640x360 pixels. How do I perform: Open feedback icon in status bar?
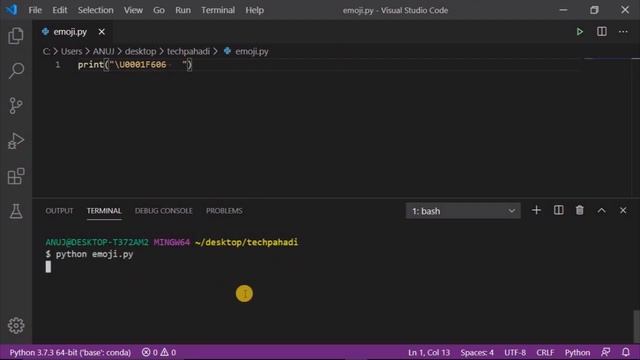point(606,352)
